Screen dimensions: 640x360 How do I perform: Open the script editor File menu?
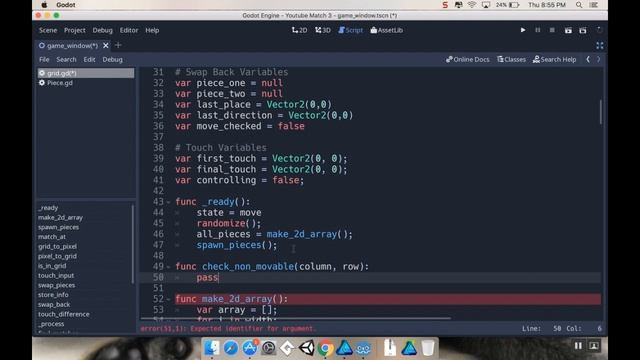[44, 60]
